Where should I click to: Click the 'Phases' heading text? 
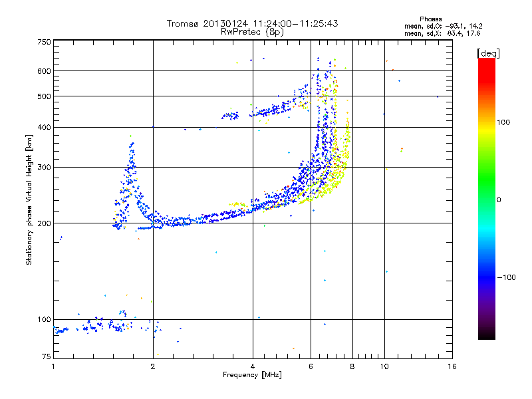430,19
